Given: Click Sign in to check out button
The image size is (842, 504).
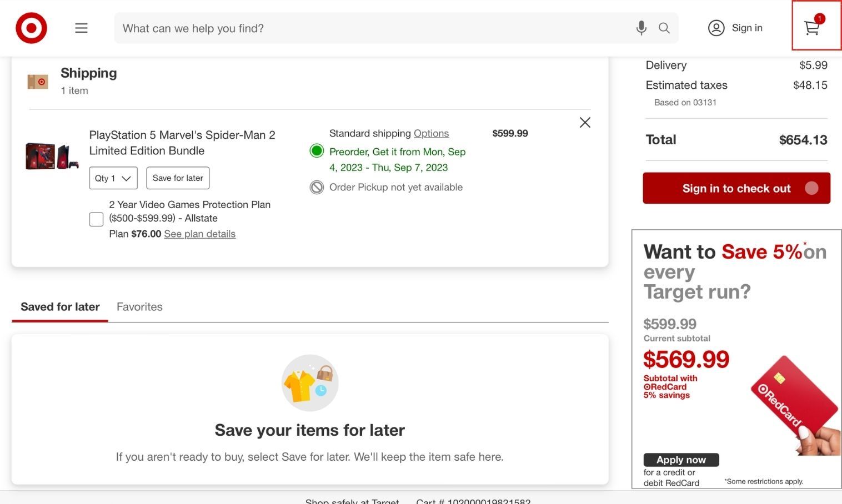Looking at the screenshot, I should click(736, 188).
